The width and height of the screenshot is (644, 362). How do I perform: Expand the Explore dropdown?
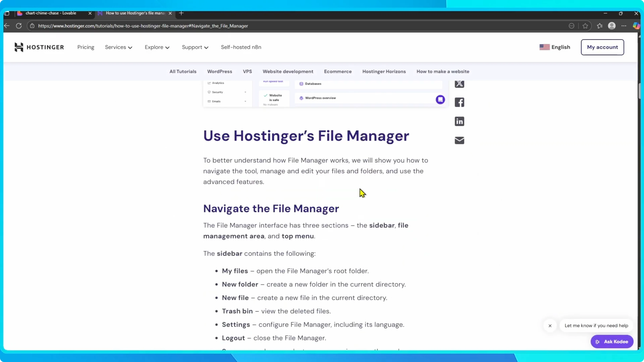[x=157, y=47]
